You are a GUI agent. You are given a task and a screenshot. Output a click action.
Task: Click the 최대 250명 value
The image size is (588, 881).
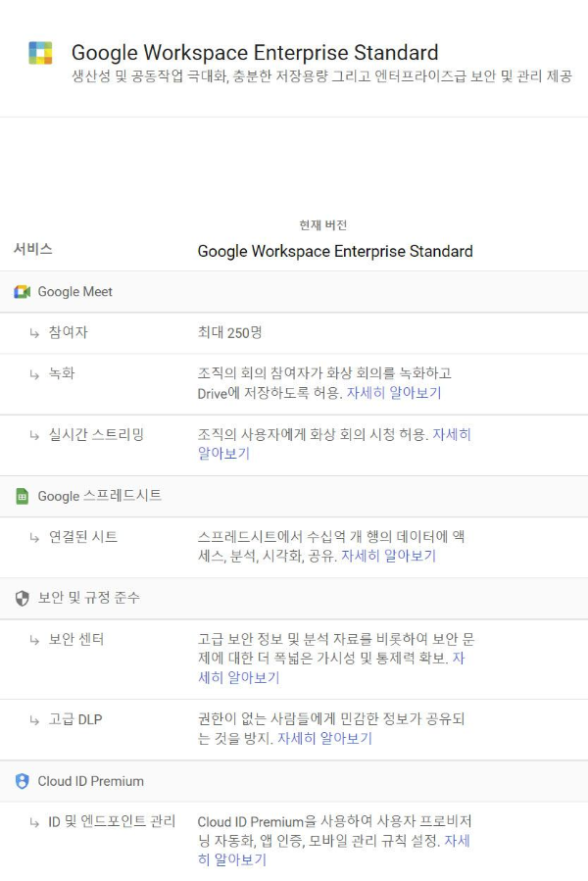[x=229, y=332]
